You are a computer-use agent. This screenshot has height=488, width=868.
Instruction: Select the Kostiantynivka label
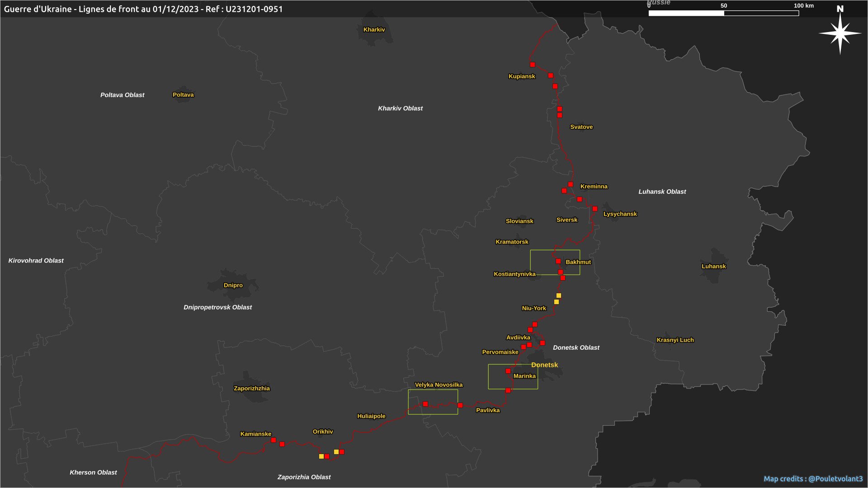(515, 274)
